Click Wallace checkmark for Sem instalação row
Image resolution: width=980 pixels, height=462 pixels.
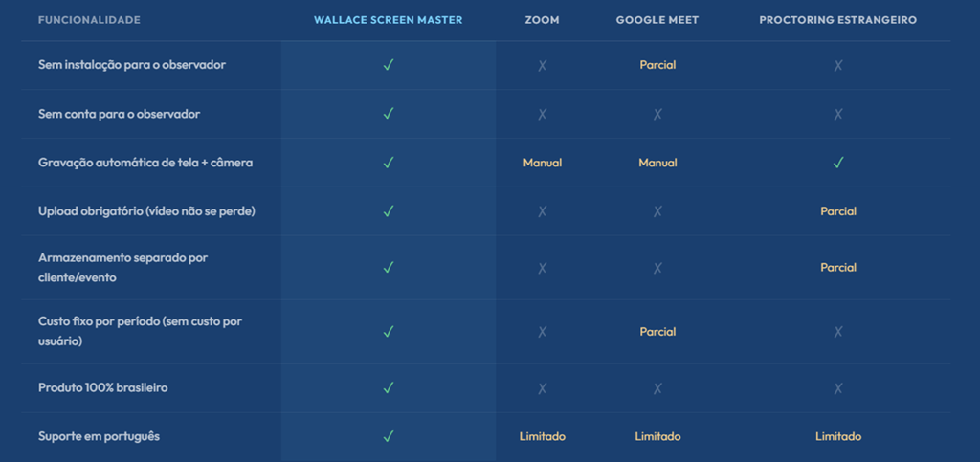[x=388, y=65]
